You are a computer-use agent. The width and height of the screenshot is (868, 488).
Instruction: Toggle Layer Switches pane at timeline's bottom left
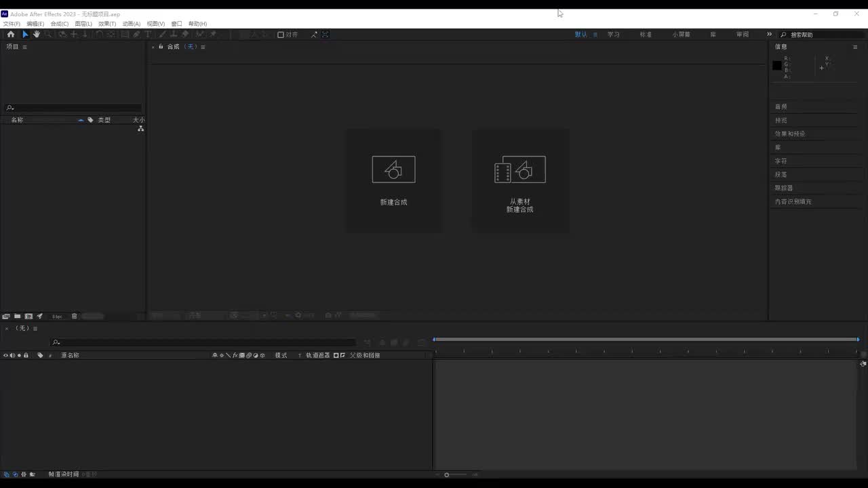coord(7,474)
